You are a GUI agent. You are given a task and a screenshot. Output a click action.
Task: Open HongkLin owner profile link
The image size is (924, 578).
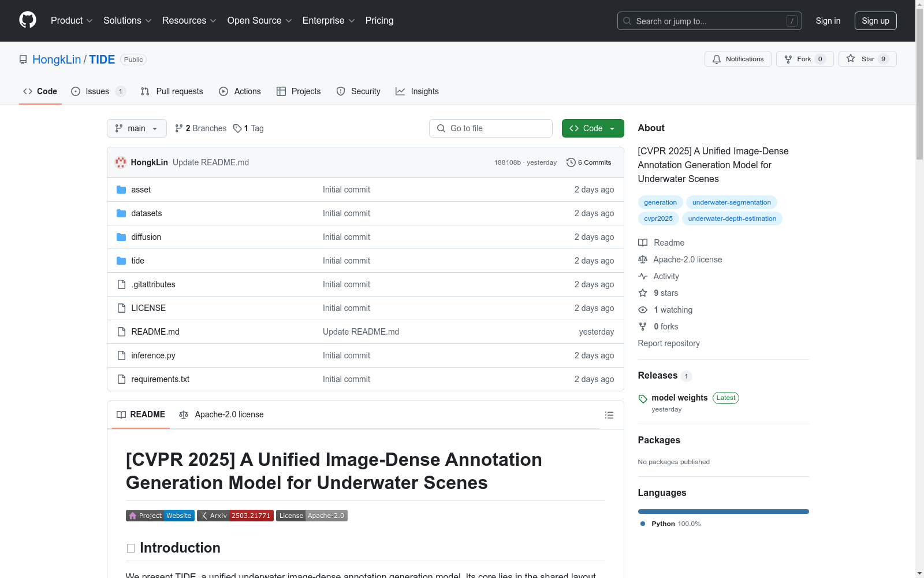[x=57, y=60]
